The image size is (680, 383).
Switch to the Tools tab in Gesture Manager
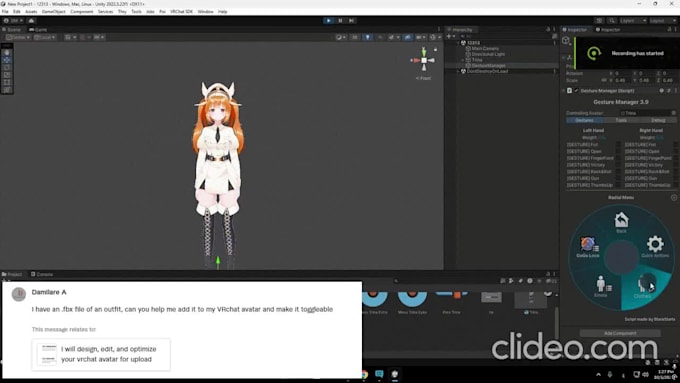621,120
